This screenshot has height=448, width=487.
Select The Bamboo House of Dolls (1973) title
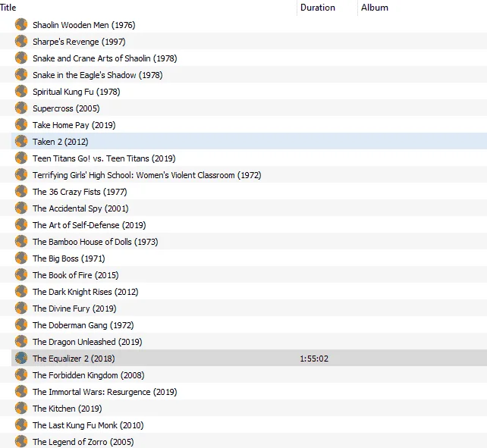[x=96, y=242]
